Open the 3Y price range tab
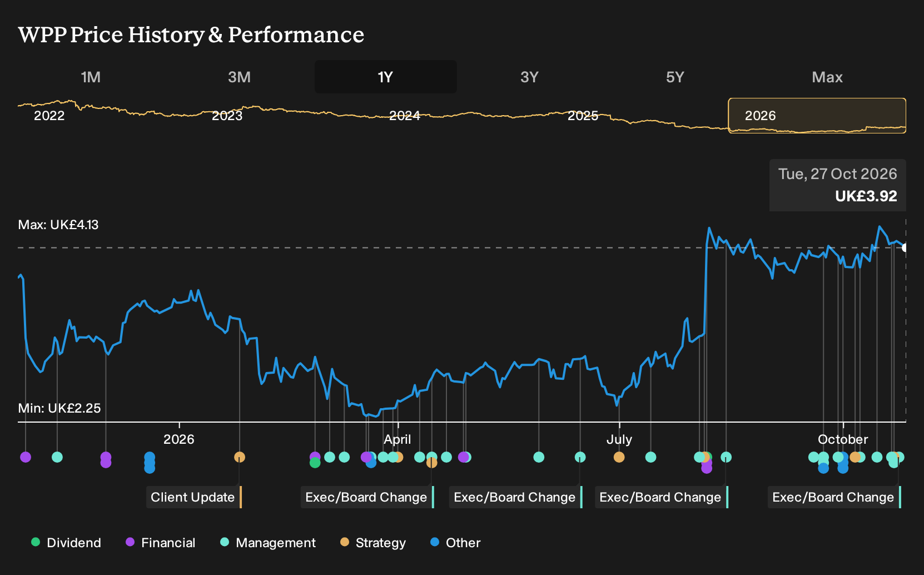Viewport: 924px width, 575px height. 529,77
